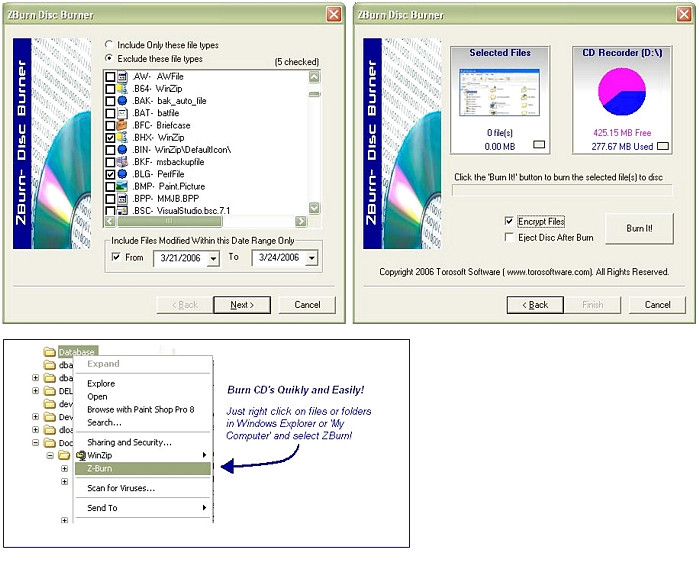Click the .BFC Briefcase icon
The image size is (700, 573).
(x=122, y=125)
